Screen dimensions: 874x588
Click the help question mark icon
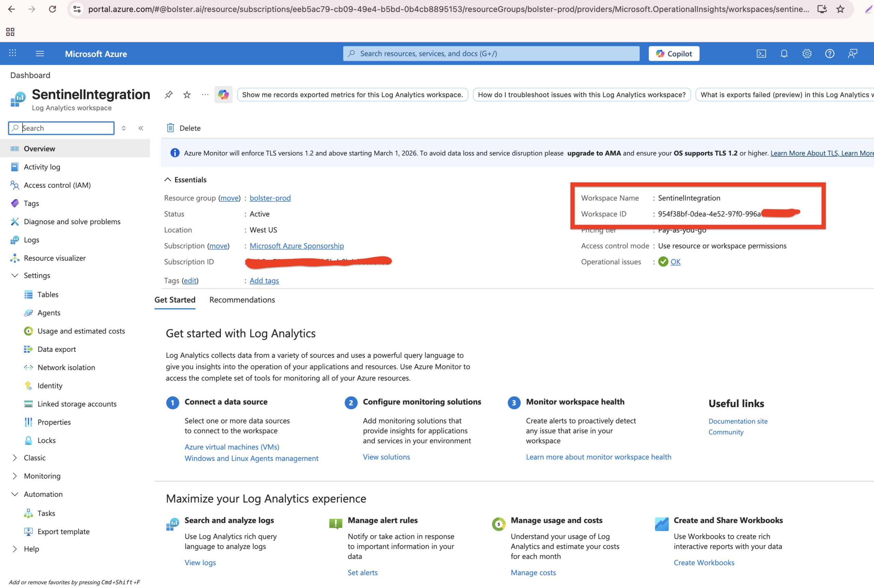(x=830, y=54)
